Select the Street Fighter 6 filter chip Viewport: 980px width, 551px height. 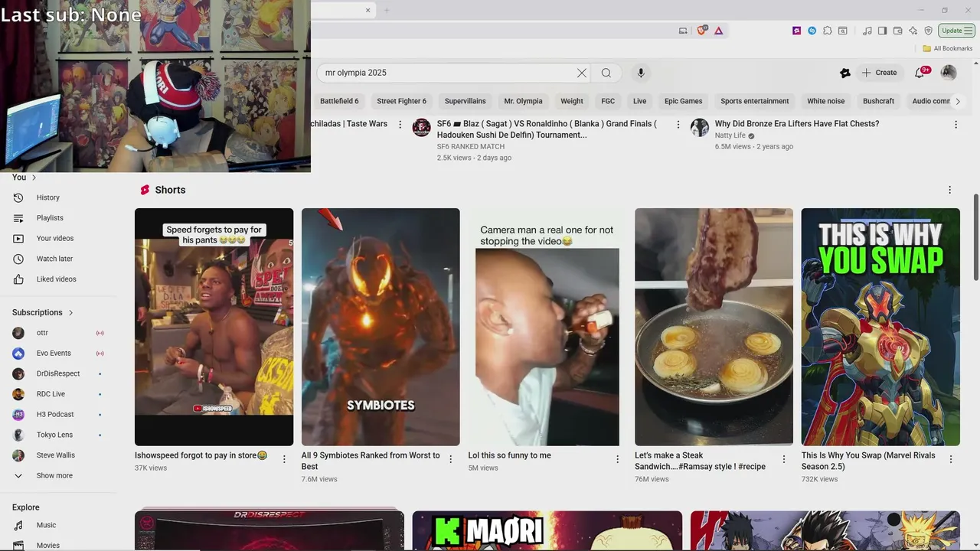pos(401,101)
